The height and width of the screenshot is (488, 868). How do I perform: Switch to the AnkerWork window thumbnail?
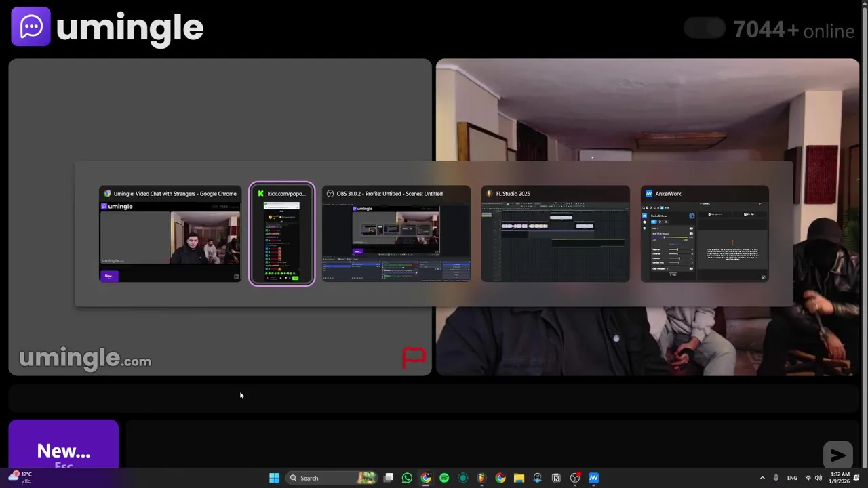[705, 234]
